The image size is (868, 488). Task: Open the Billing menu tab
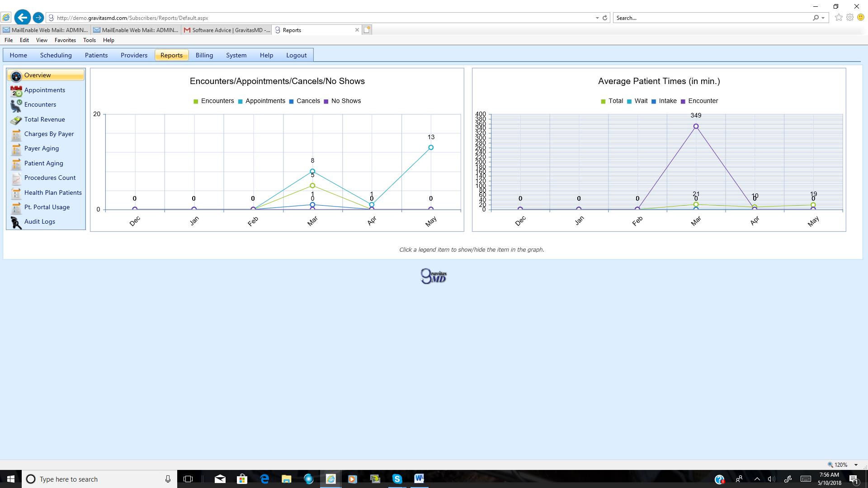tap(204, 55)
